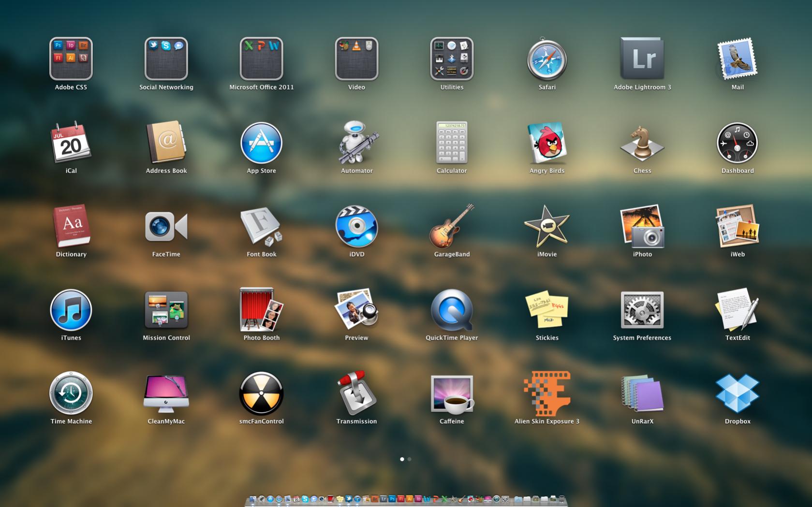The height and width of the screenshot is (507, 812).
Task: Open Twitter from the Dock
Action: pos(348,499)
